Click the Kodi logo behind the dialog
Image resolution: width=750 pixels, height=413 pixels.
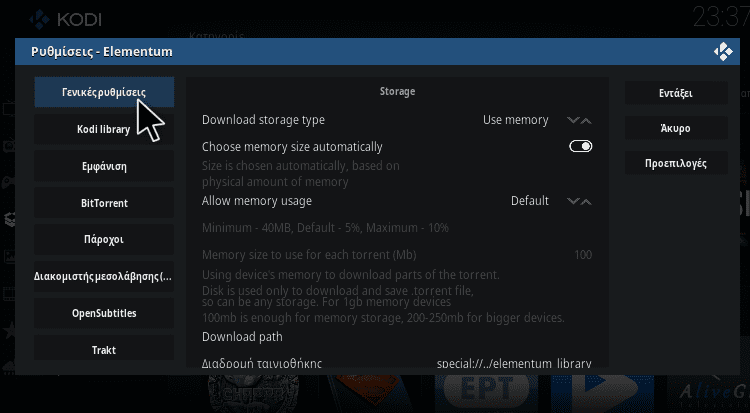tap(66, 19)
